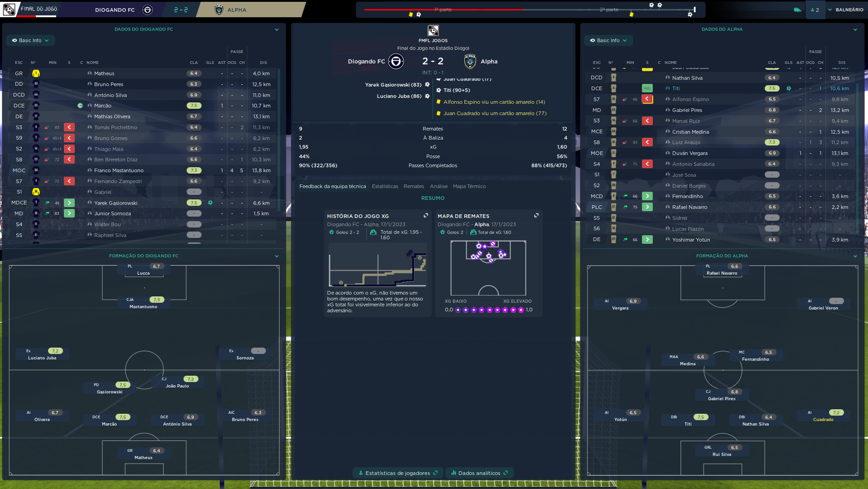Select Mastantuono on Diogando formation pitch
868x489 pixels.
[x=143, y=303]
